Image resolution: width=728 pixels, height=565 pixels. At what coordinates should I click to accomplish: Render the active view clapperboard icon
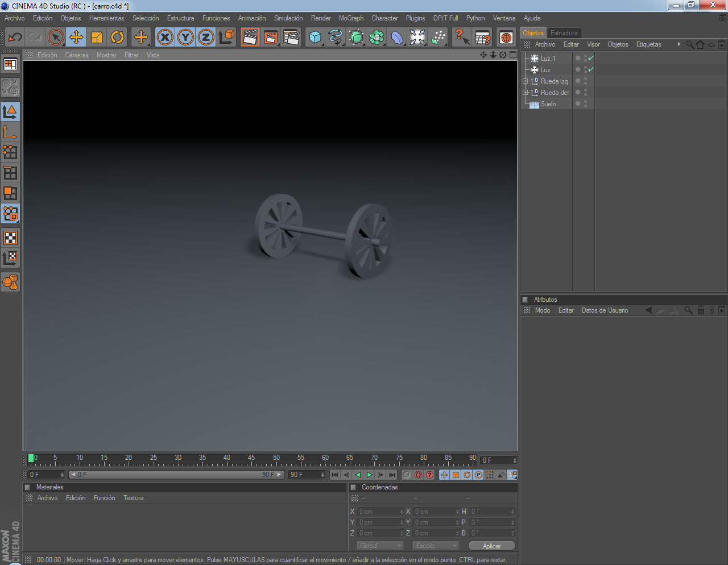[250, 38]
